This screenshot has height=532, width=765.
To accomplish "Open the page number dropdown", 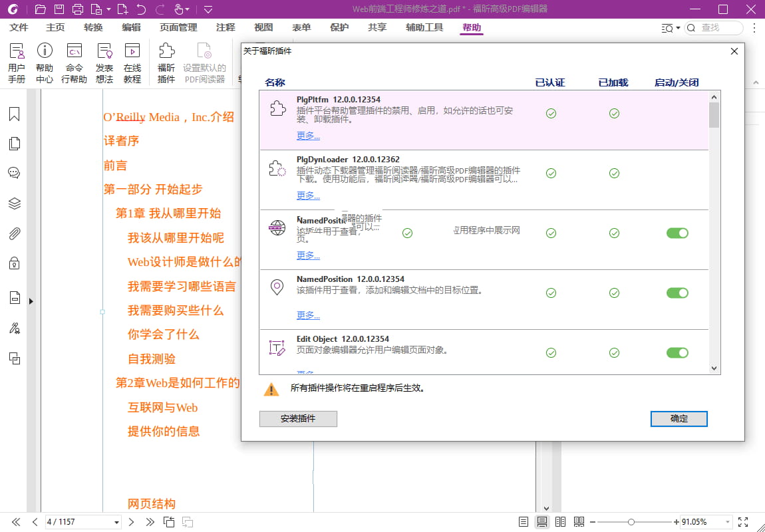I will pos(117,522).
